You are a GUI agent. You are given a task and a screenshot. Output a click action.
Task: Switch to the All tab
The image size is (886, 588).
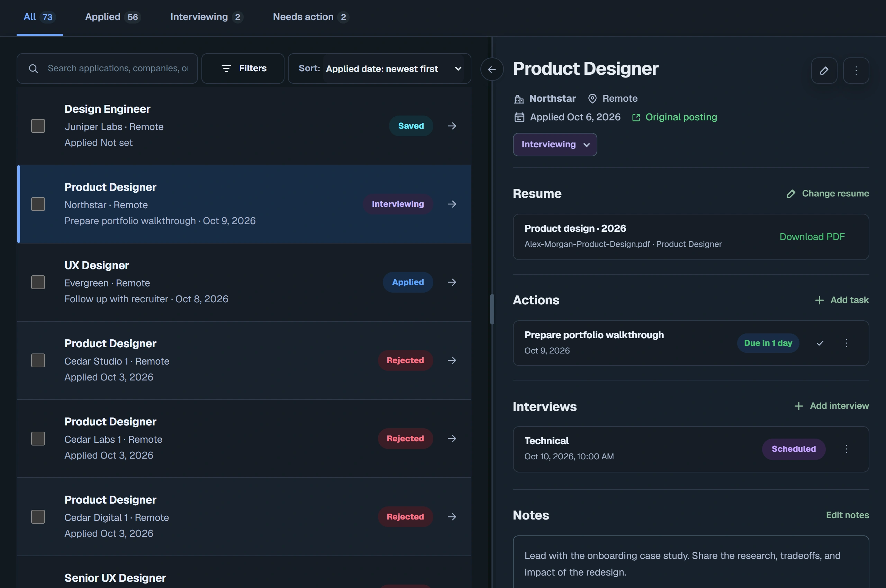[39, 17]
